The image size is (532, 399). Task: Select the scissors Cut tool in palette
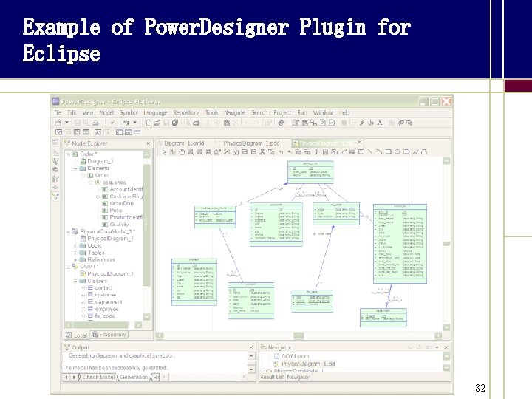(227, 151)
